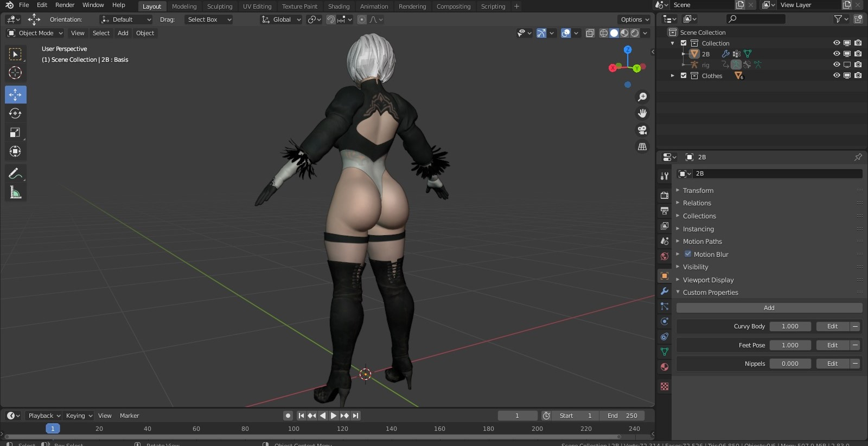This screenshot has height=446, width=868.
Task: Click the outliner search field
Action: pyautogui.click(x=756, y=19)
